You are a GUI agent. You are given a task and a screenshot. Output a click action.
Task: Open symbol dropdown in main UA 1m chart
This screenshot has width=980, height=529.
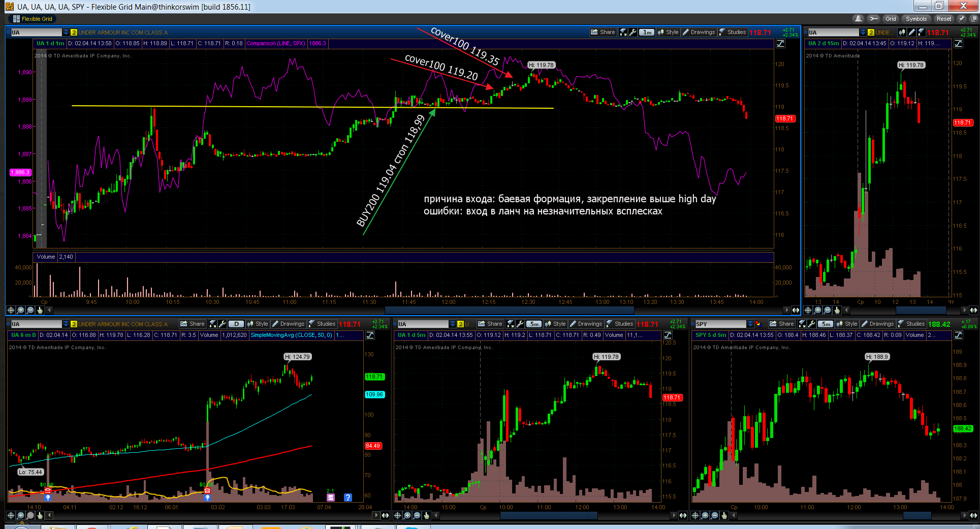click(66, 33)
